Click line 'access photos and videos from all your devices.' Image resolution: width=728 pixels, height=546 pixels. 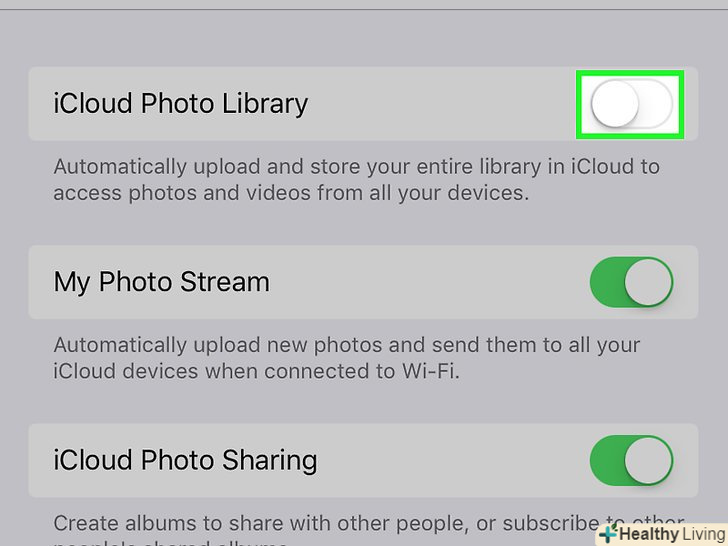point(291,193)
